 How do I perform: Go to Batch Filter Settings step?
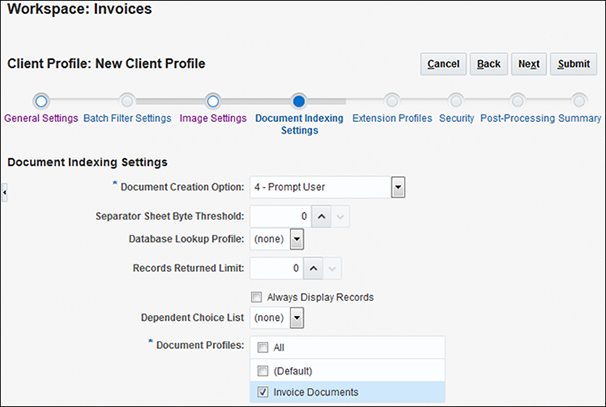pos(127,118)
